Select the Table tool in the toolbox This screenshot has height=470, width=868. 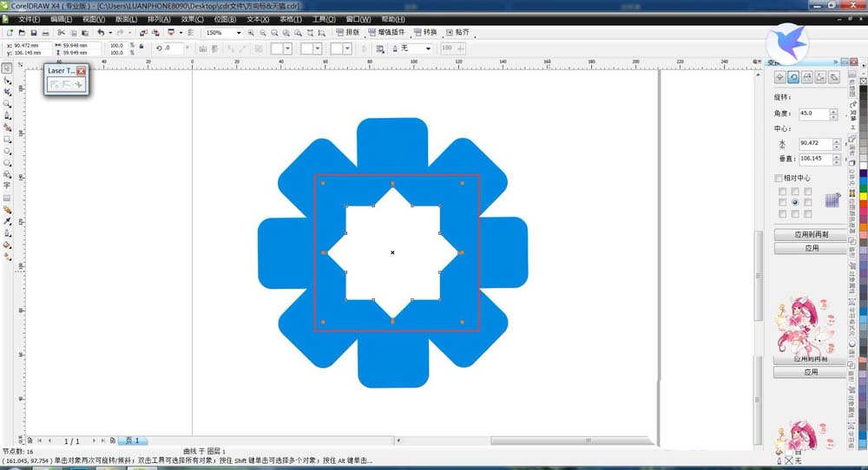coord(7,198)
